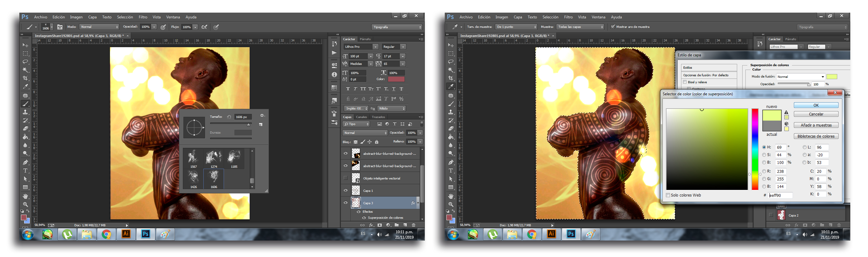The image size is (868, 257).
Task: Select Brush tool in left window toolbox
Action: coord(25,104)
